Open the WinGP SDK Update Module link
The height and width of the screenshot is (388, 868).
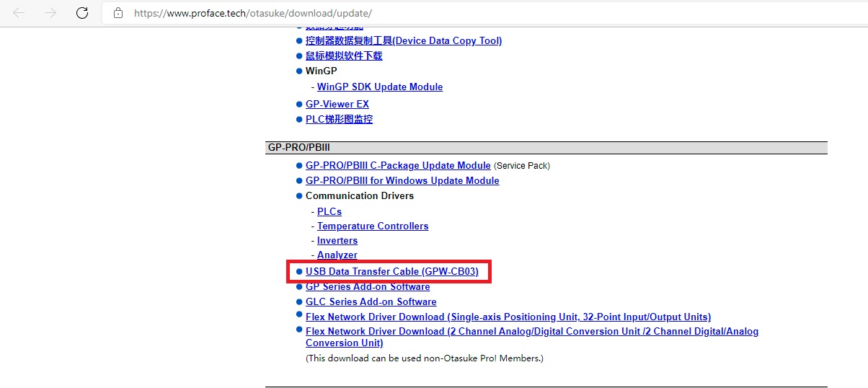point(379,87)
